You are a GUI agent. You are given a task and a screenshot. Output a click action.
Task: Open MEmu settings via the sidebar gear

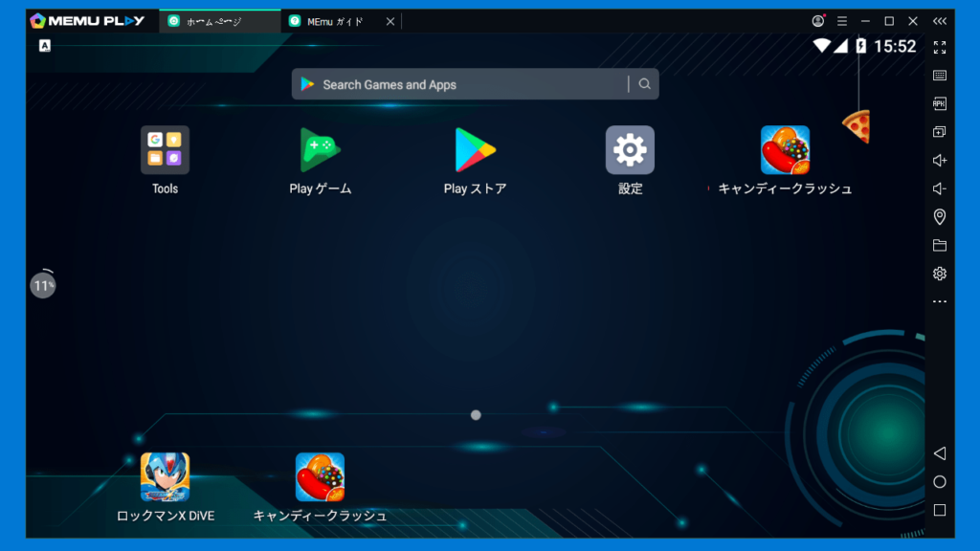[x=940, y=275]
